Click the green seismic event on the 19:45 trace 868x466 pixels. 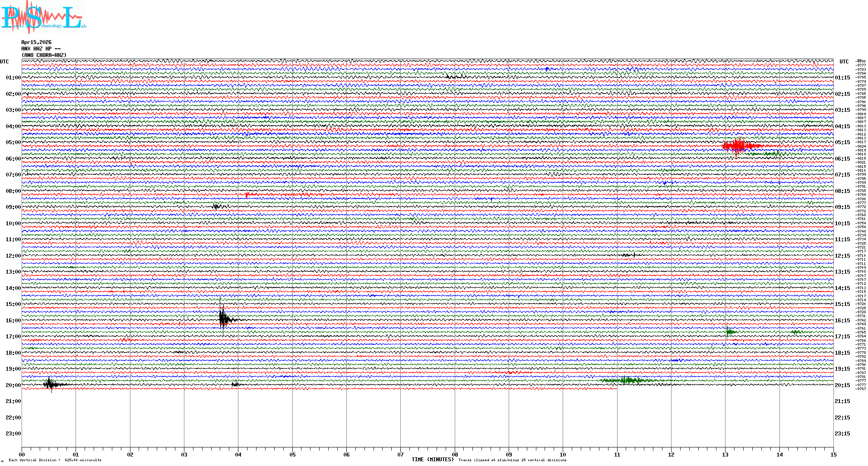pos(626,381)
